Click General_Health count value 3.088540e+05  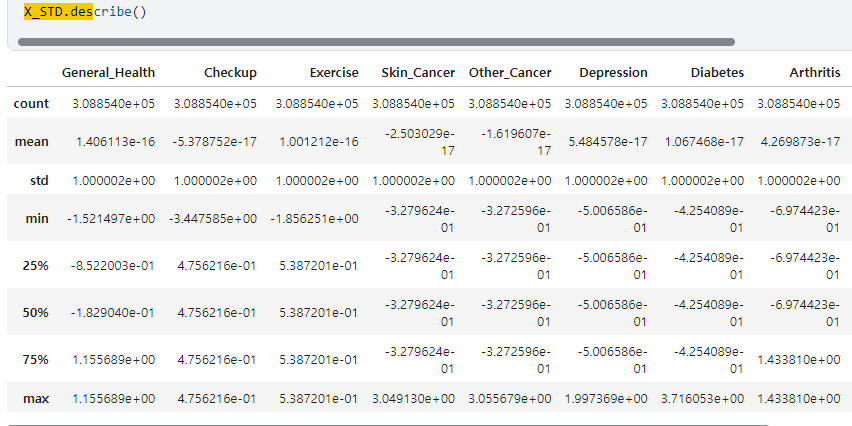[x=114, y=104]
